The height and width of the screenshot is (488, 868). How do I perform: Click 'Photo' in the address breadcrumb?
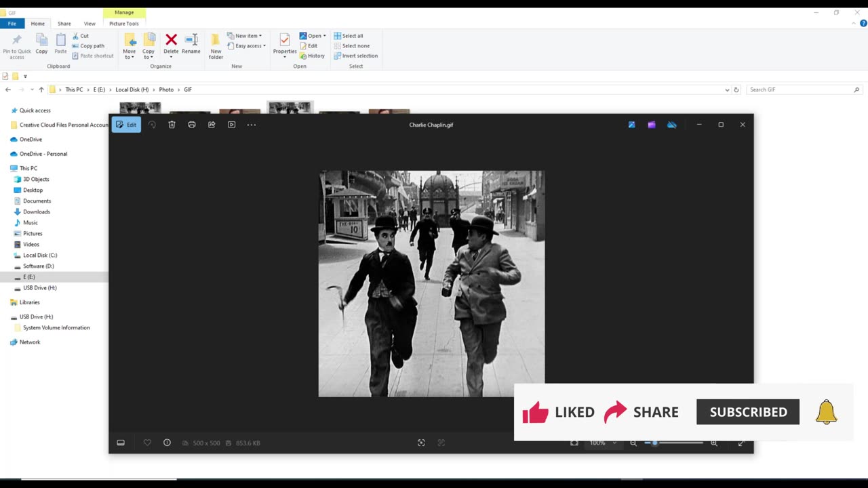(166, 89)
